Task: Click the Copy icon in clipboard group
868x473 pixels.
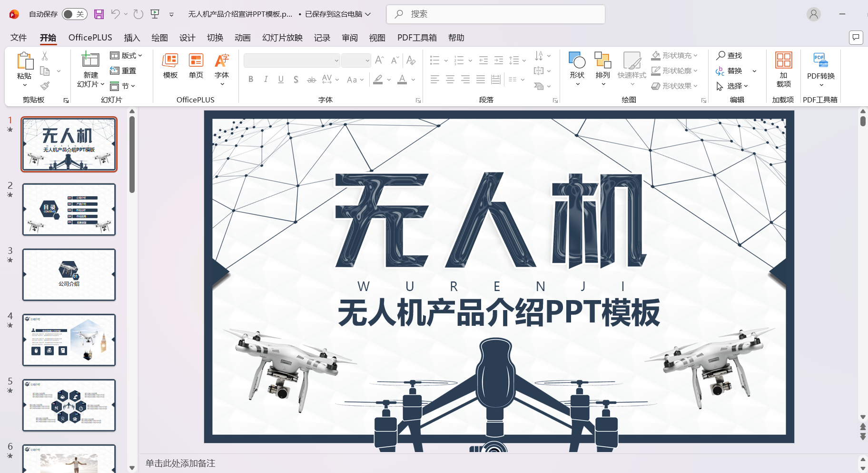Action: pyautogui.click(x=45, y=71)
